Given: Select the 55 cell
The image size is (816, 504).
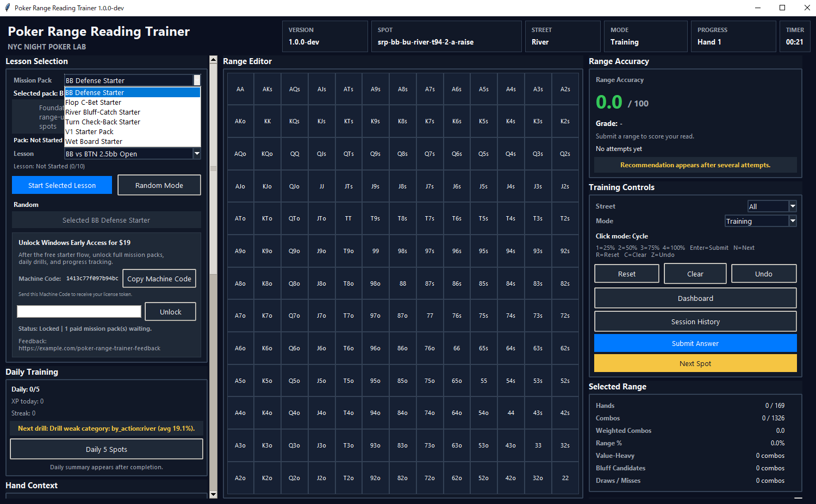Looking at the screenshot, I should coord(484,381).
